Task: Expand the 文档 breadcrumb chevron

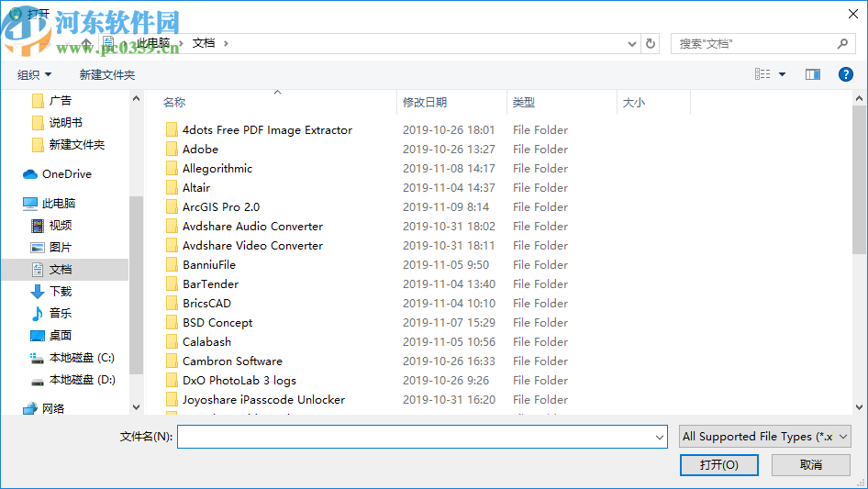Action: (x=226, y=43)
